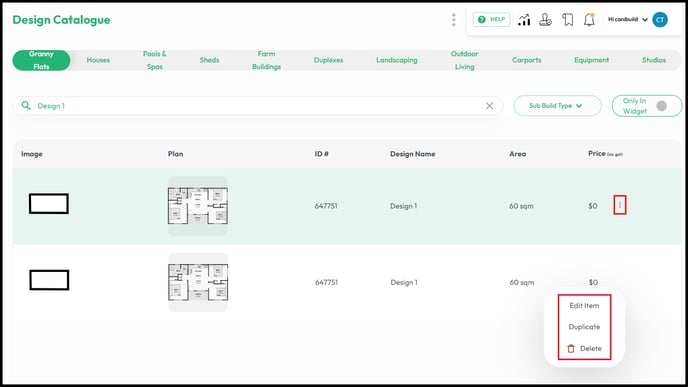Open the first row floor plan thumbnail

pyautogui.click(x=198, y=206)
